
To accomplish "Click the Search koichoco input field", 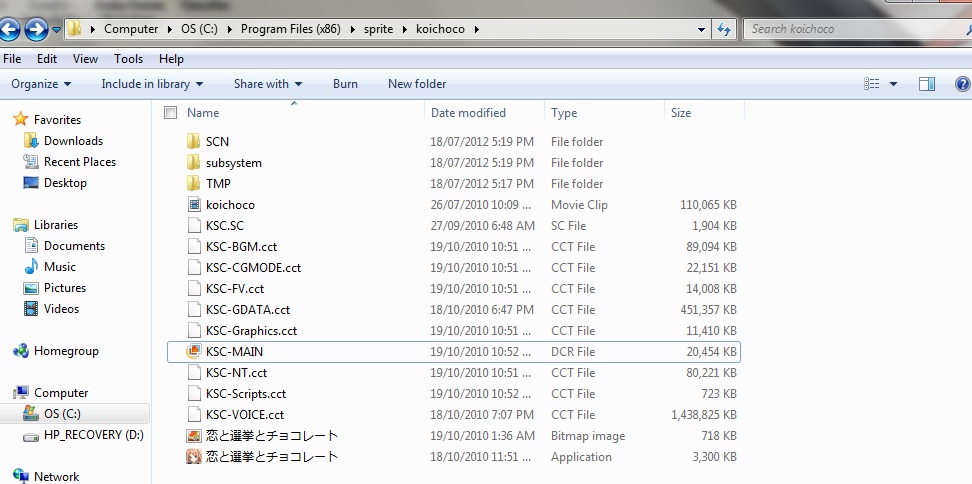I will pos(850,29).
